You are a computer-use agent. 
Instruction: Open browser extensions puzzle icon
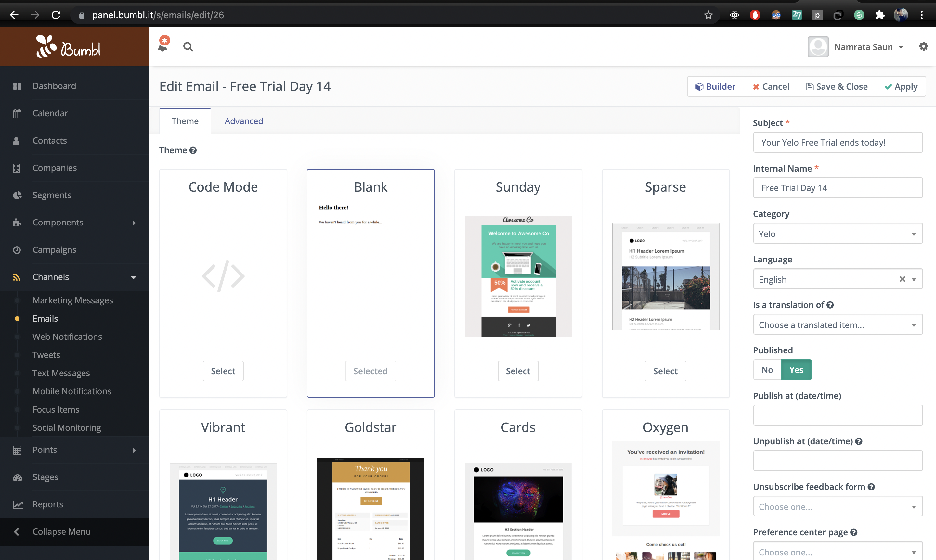click(880, 15)
